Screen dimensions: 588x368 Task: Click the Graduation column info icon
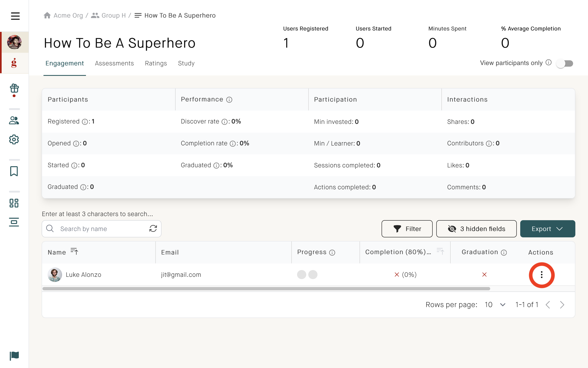point(504,253)
